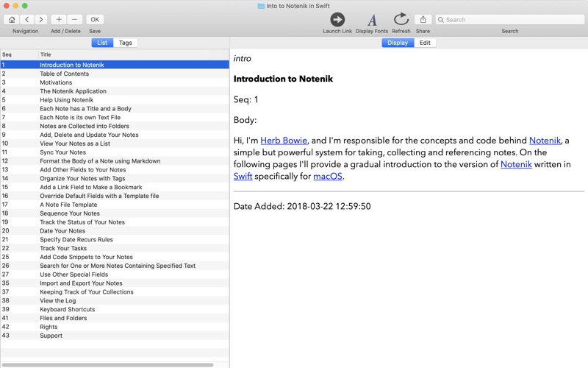
Task: Select the 'Track Your Tasks' row
Action: pyautogui.click(x=115, y=248)
